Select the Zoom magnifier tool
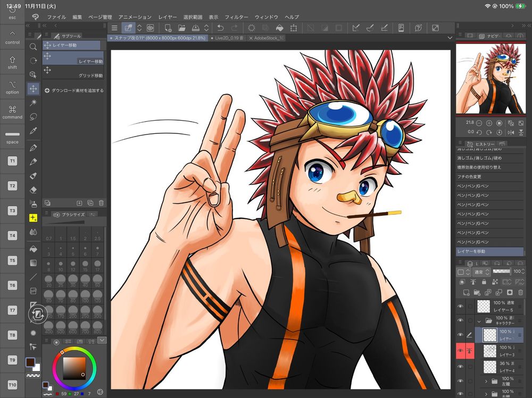 pos(34,47)
